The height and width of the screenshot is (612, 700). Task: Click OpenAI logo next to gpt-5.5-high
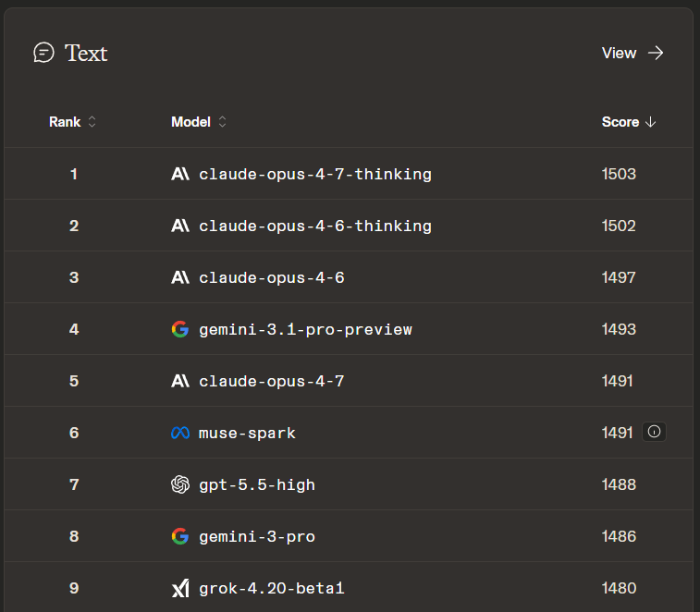point(180,484)
